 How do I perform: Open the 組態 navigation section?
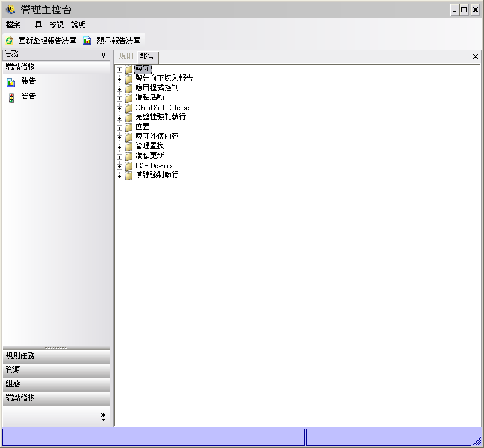(x=56, y=384)
